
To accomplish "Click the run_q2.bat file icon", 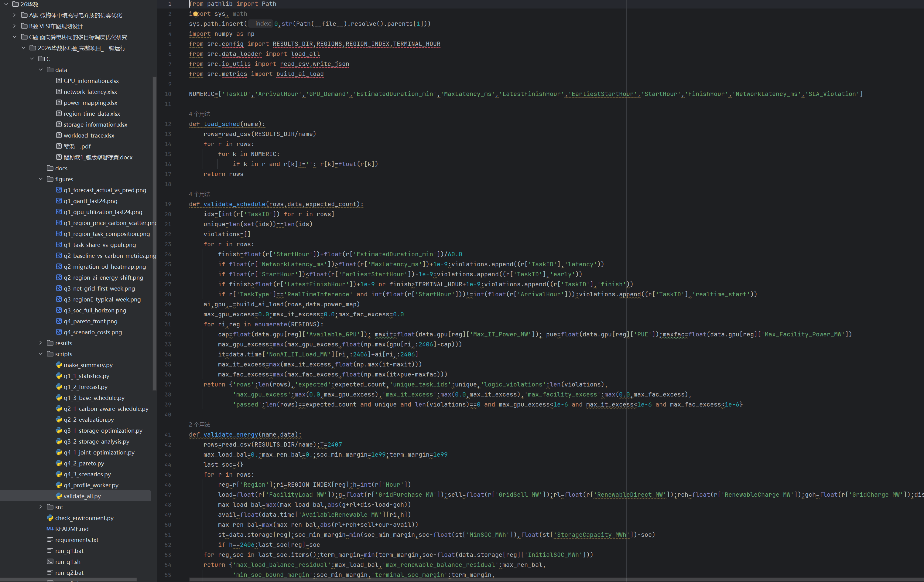I will [50, 572].
